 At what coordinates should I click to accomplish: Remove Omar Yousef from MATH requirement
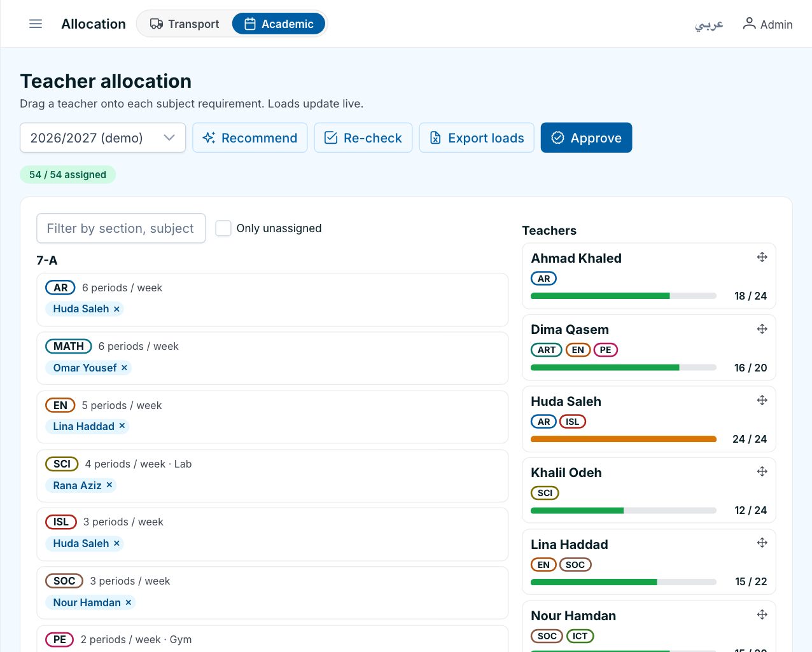pos(124,368)
